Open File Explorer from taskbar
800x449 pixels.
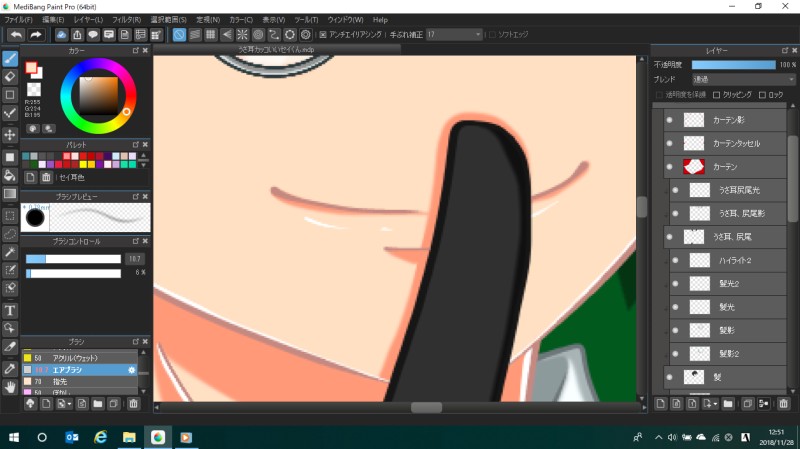[129, 437]
